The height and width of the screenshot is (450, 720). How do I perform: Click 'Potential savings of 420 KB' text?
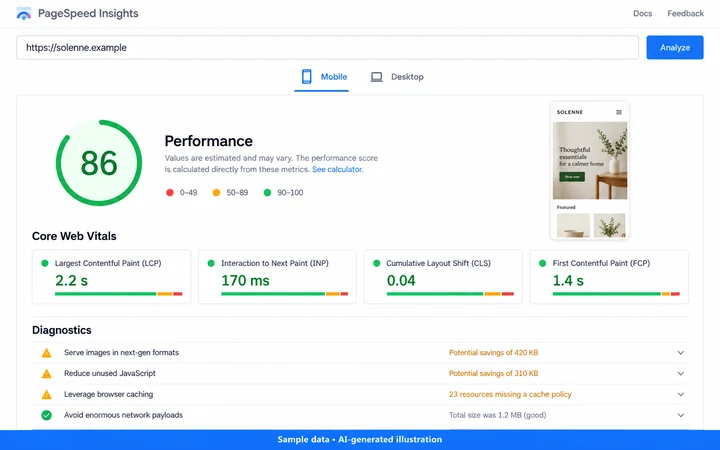tap(493, 353)
